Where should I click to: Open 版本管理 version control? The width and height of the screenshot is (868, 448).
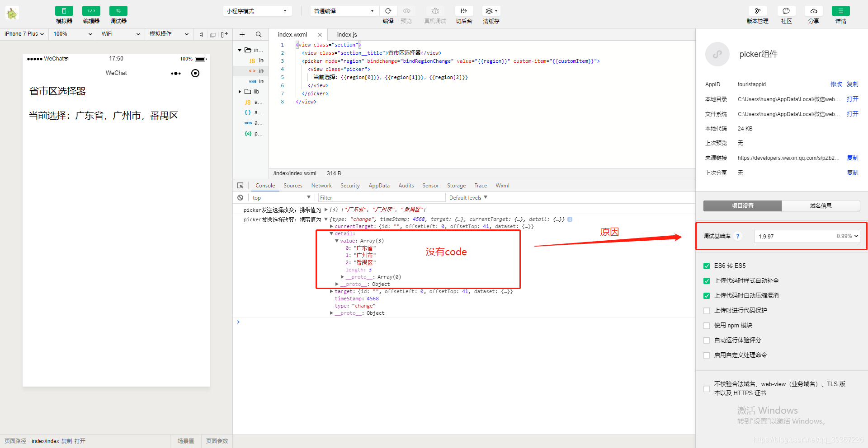(x=758, y=11)
